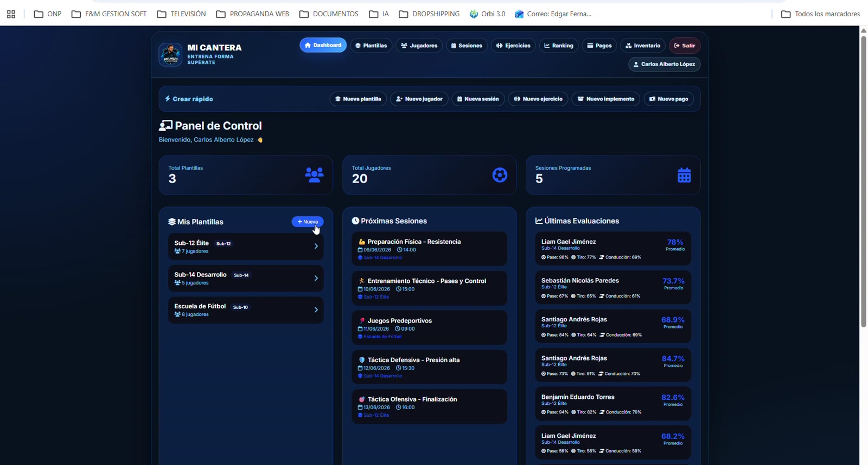Image resolution: width=868 pixels, height=465 pixels.
Task: Click the Total Plantillas people icon
Action: 314,175
